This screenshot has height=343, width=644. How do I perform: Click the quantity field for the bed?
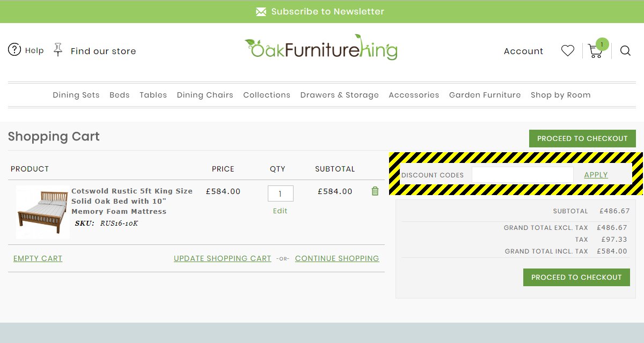coord(281,193)
